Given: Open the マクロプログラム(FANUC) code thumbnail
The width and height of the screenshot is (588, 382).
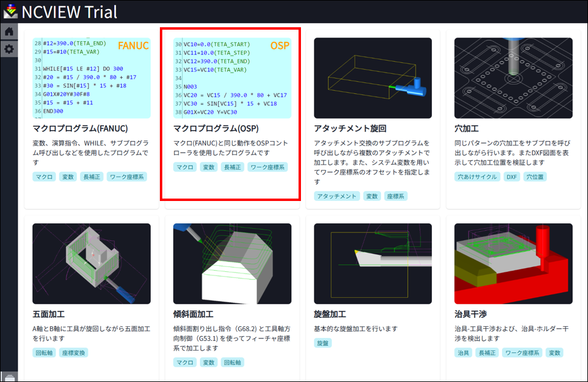Looking at the screenshot, I should pyautogui.click(x=91, y=78).
